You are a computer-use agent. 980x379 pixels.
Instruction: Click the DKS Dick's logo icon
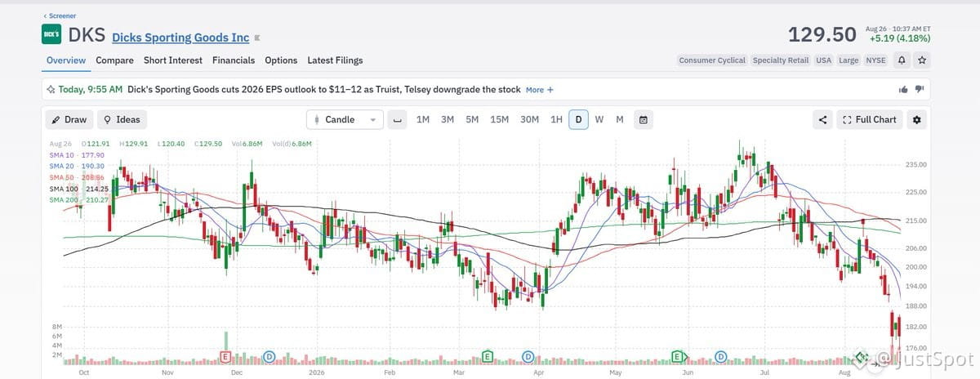click(x=51, y=34)
